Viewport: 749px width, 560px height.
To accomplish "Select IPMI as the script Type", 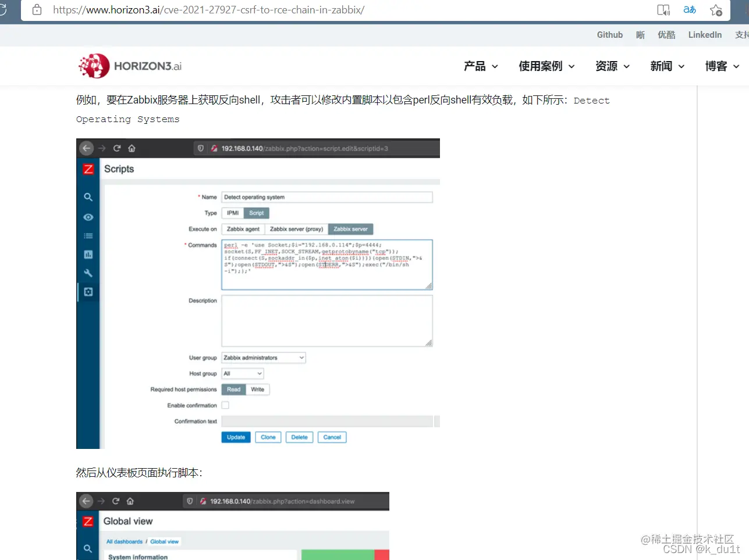I will click(x=232, y=213).
